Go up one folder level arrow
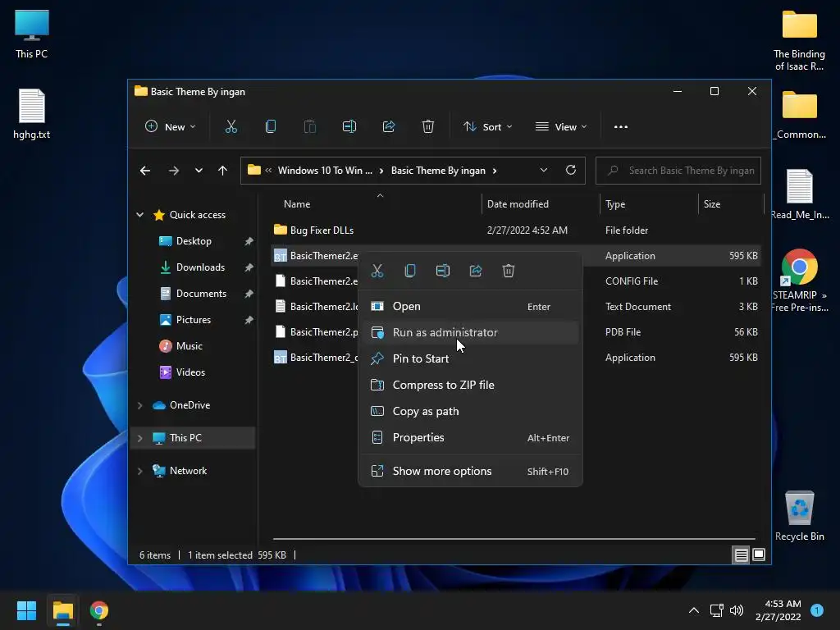 click(223, 171)
